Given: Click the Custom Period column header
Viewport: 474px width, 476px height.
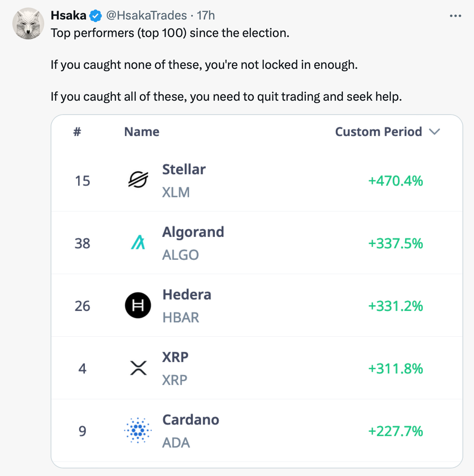Looking at the screenshot, I should tap(378, 132).
